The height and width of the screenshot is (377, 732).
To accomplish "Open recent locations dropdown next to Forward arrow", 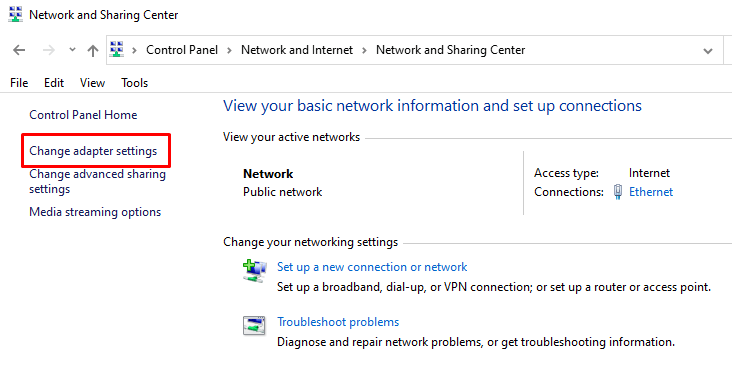I will pos(72,49).
